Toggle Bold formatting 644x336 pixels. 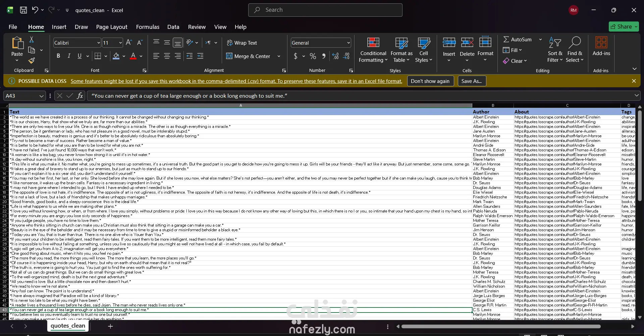58,56
